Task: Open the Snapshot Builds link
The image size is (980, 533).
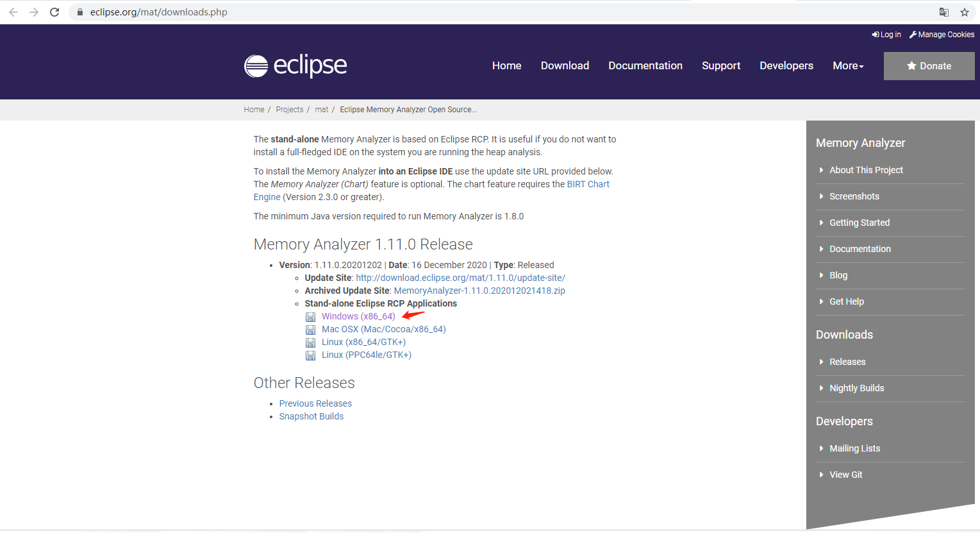Action: coord(311,416)
